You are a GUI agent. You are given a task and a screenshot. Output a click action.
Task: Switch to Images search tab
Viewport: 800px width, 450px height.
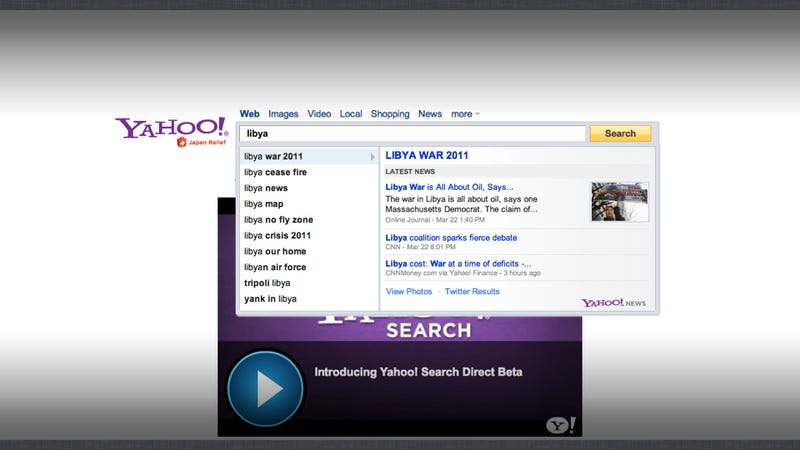(283, 114)
